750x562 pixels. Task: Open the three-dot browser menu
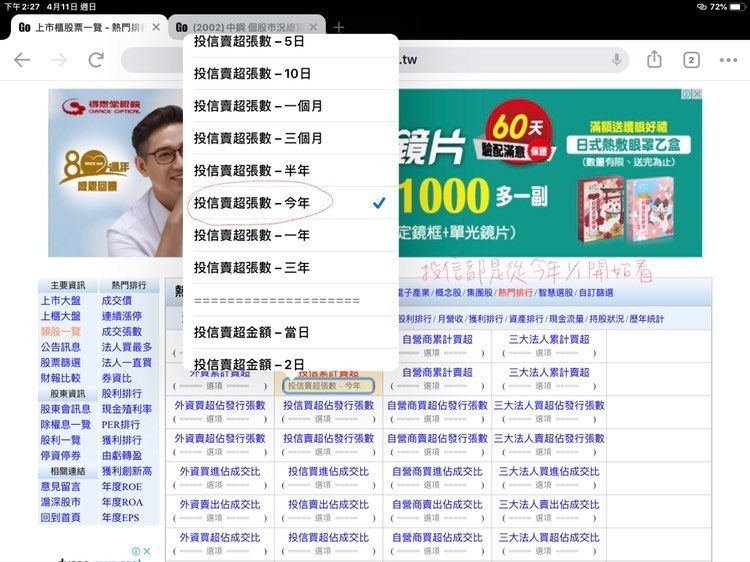click(728, 60)
